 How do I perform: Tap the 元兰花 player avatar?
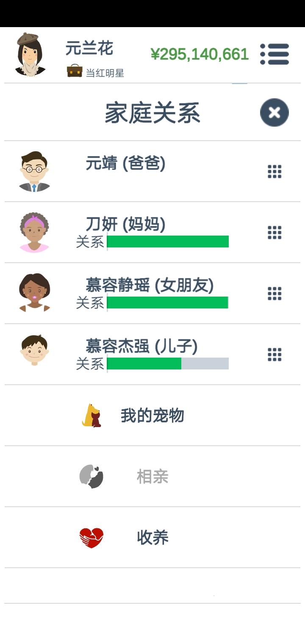tap(30, 54)
